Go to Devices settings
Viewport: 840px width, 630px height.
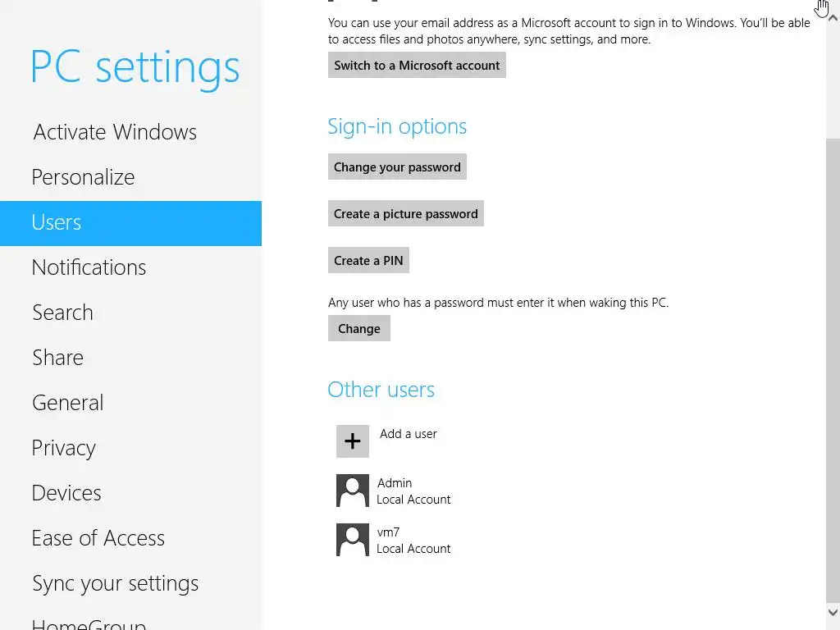tap(130, 493)
